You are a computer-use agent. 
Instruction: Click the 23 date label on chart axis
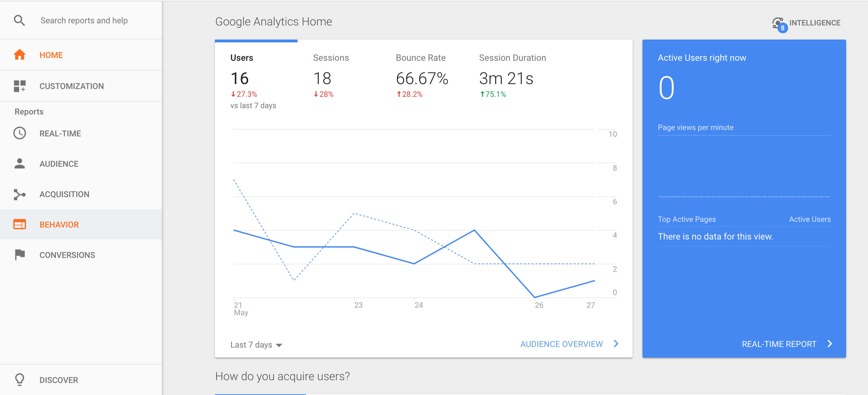tap(358, 305)
